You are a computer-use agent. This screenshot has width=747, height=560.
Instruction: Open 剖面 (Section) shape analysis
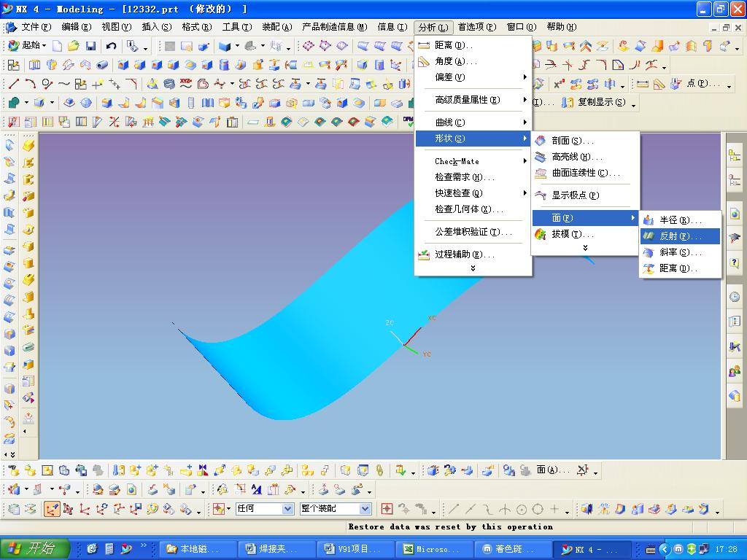(585, 141)
